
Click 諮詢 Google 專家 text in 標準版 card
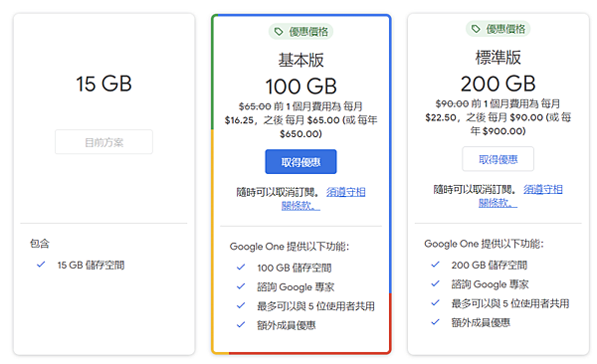click(x=491, y=284)
